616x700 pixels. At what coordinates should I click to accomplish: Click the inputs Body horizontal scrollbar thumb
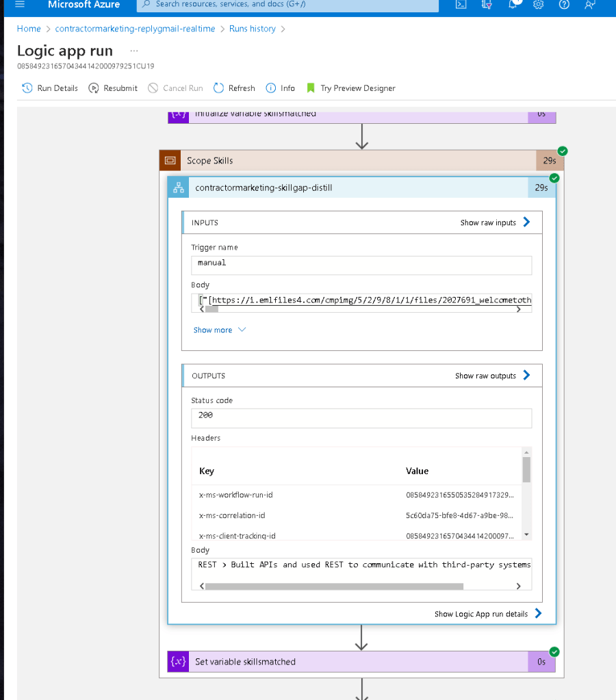[211, 309]
